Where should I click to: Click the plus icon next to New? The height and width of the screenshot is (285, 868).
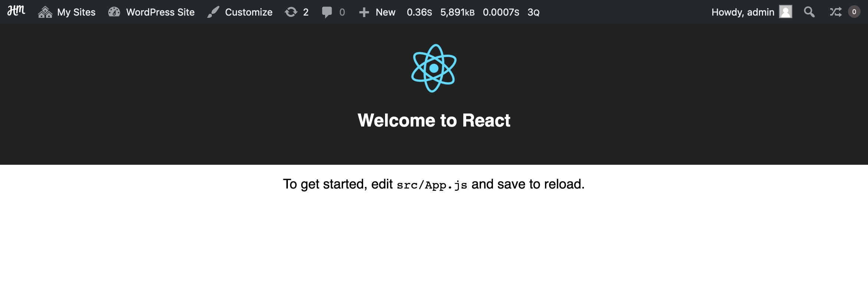pyautogui.click(x=364, y=12)
